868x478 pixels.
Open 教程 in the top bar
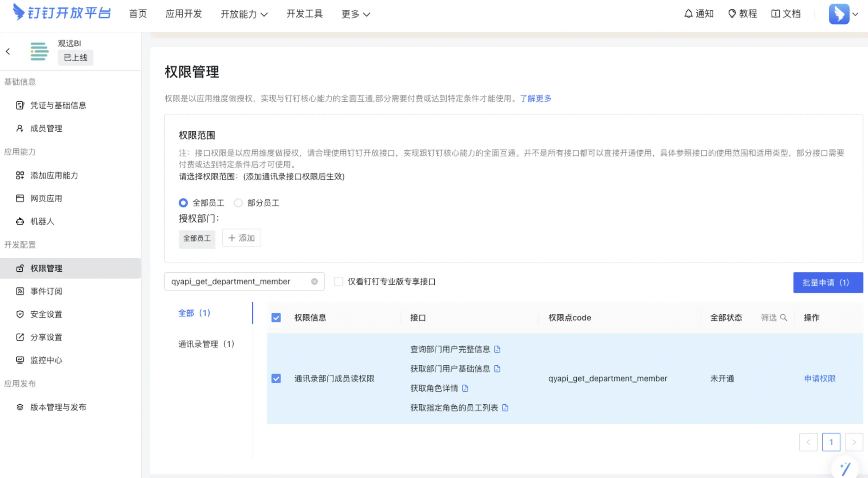[742, 14]
